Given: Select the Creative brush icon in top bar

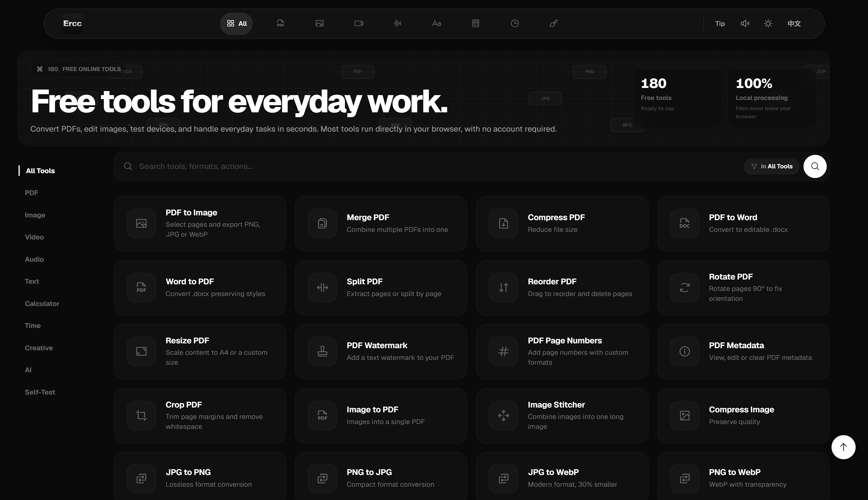Looking at the screenshot, I should pyautogui.click(x=553, y=23).
